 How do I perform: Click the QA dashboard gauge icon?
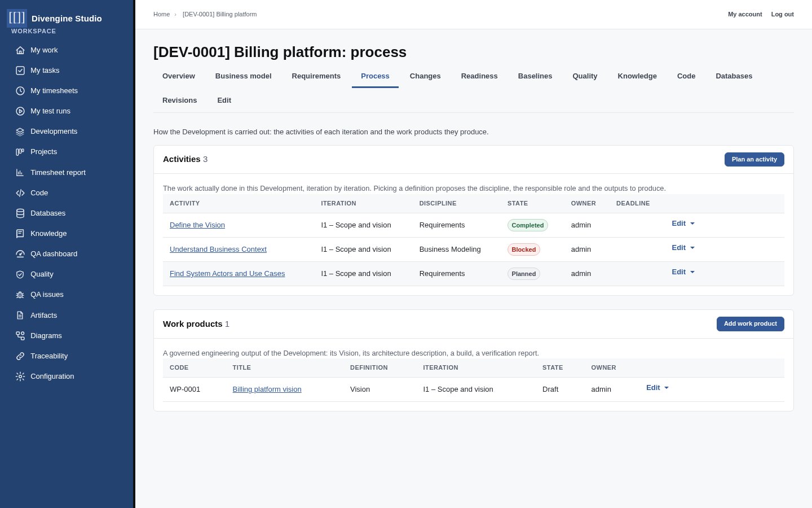[x=20, y=254]
